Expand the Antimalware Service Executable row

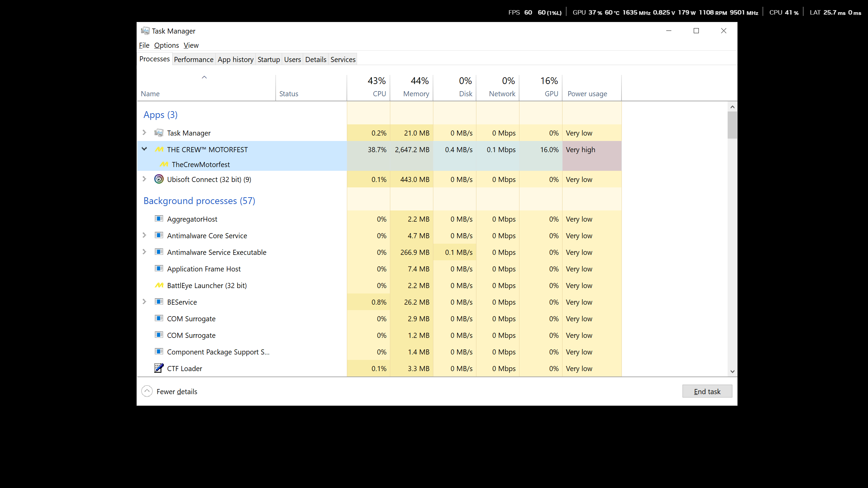144,252
